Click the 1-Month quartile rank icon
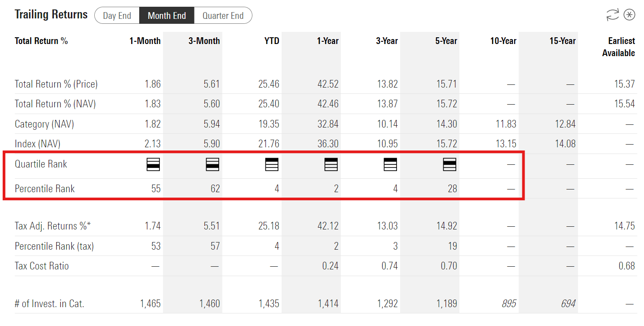The width and height of the screenshot is (644, 326). (153, 164)
